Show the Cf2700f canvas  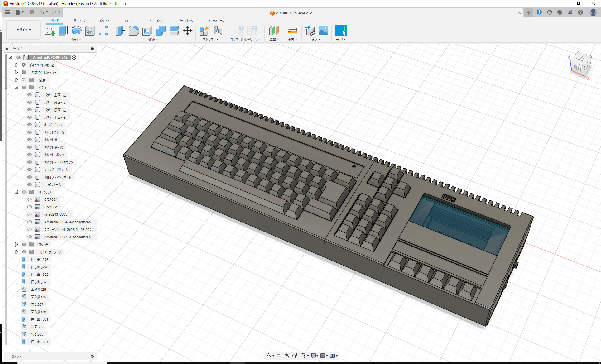click(29, 199)
